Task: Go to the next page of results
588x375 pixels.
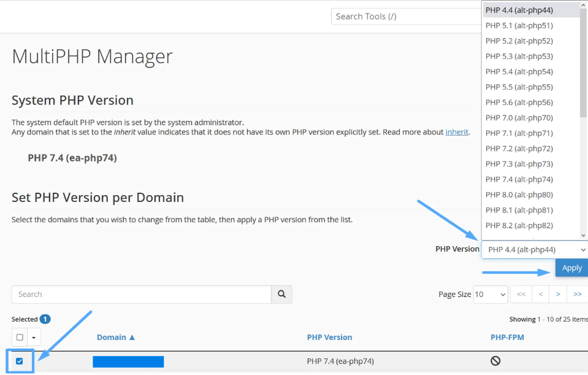Action: pos(558,295)
